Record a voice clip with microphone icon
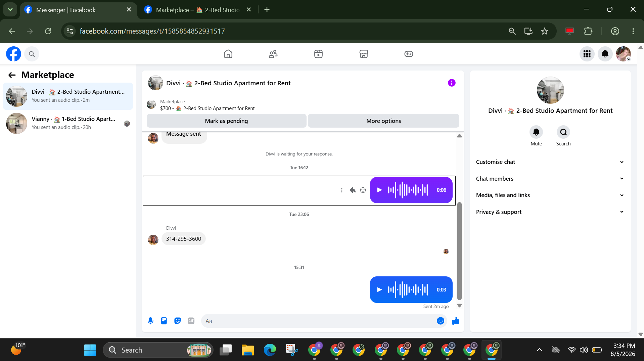This screenshot has width=644, height=361. pyautogui.click(x=150, y=321)
